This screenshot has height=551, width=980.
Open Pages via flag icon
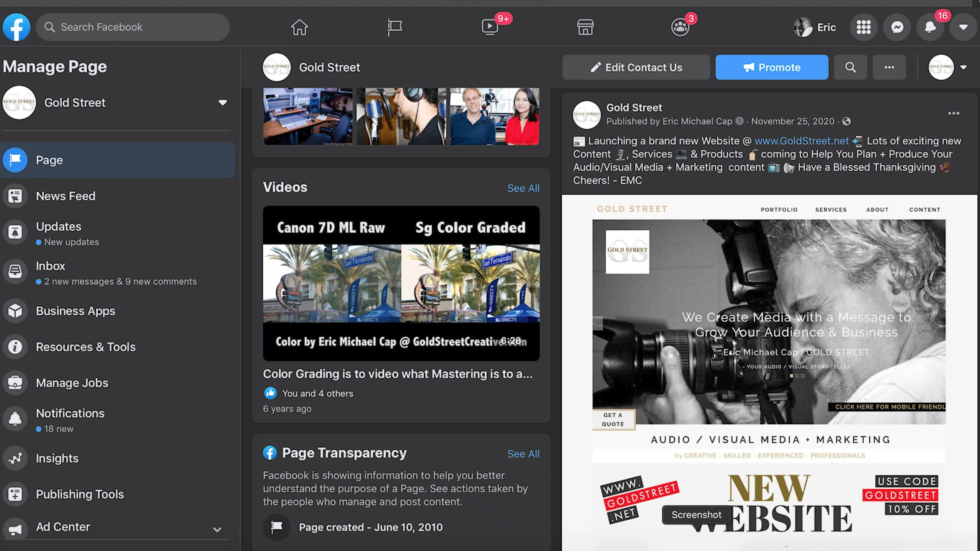click(x=394, y=27)
